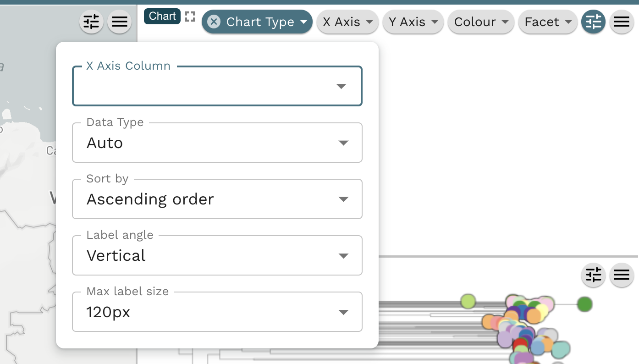Open the Label angle Vertical selector

tap(217, 255)
